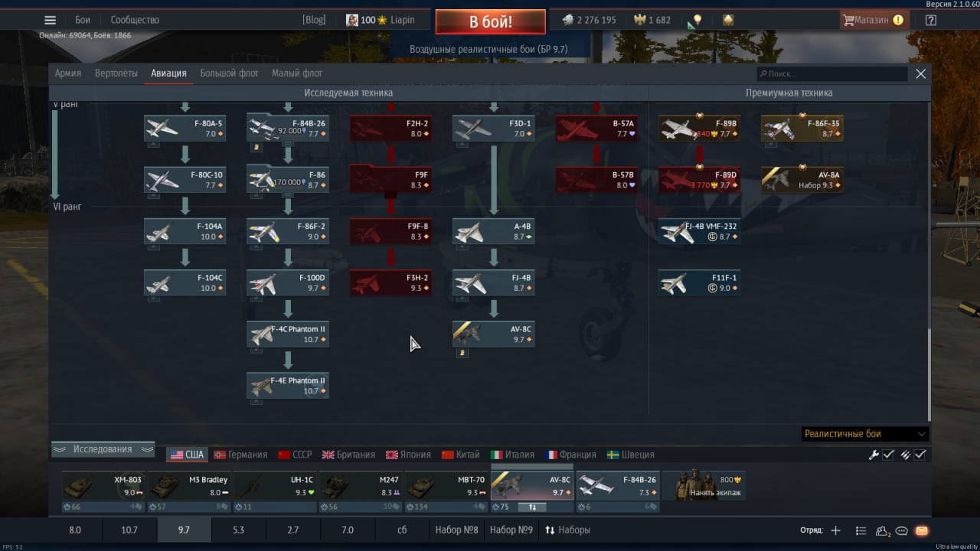This screenshot has height=551, width=980.
Task: Focus the Поиск search field
Action: pyautogui.click(x=832, y=74)
